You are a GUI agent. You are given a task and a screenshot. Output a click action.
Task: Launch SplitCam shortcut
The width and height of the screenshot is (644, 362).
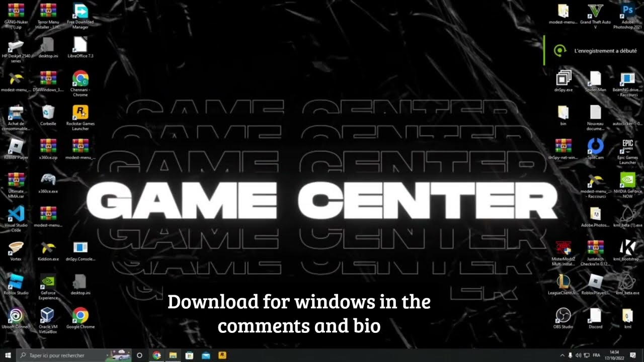(596, 149)
